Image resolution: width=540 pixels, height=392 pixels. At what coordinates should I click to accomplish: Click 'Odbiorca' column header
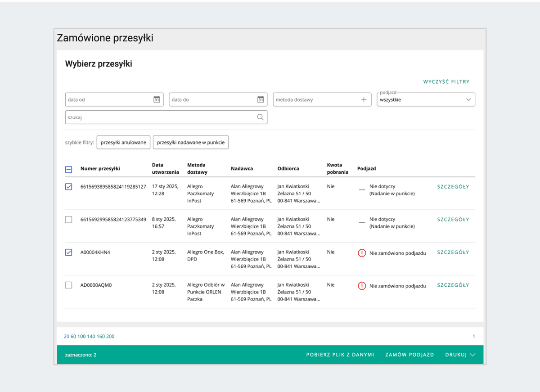[288, 169]
